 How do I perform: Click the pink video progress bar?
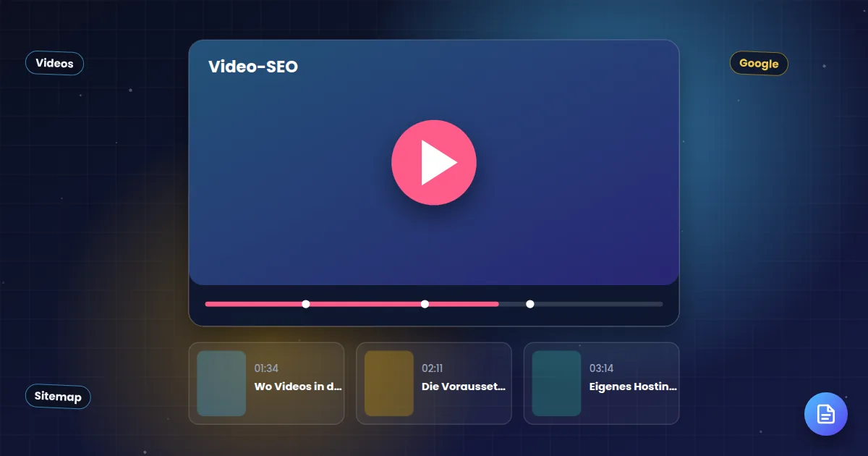(x=352, y=304)
